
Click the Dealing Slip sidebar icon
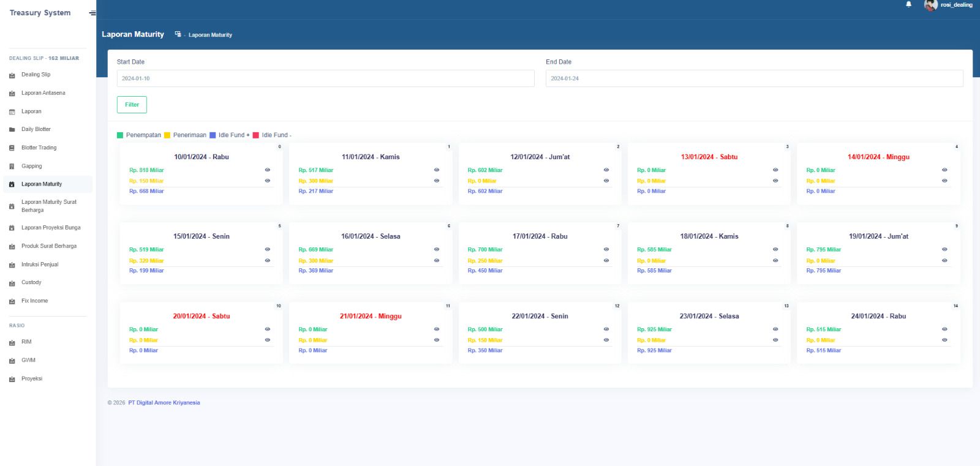[12, 75]
